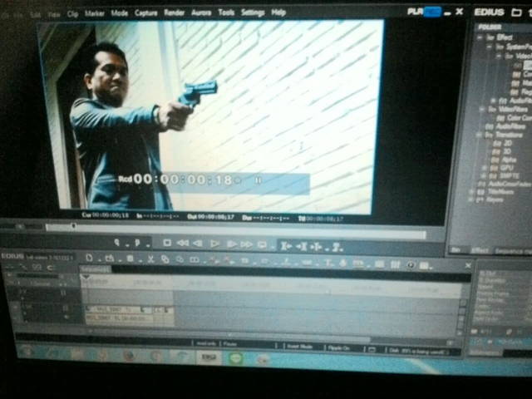Switch to the Sequence marker tab
The image size is (532, 399).
[513, 251]
